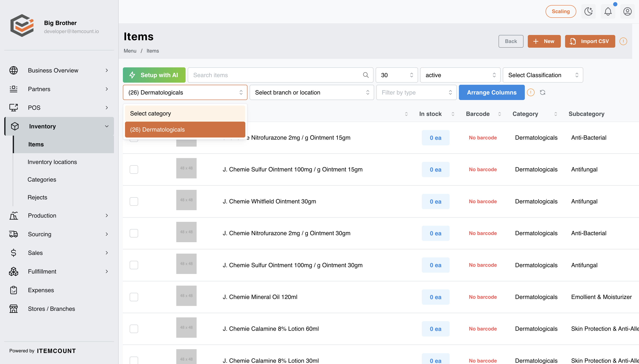The image size is (639, 364).
Task: Choose (26) Dermatologicals option in list
Action: [x=185, y=129]
